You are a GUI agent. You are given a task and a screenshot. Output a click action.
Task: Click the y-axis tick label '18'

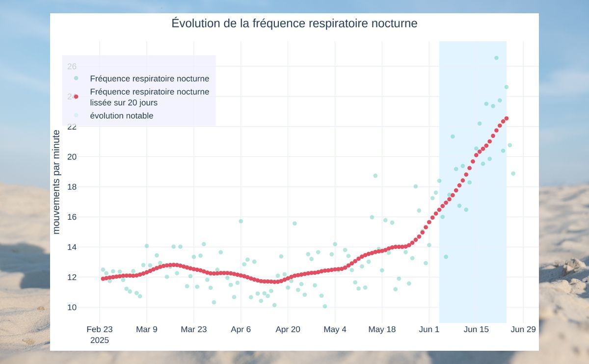(72, 187)
